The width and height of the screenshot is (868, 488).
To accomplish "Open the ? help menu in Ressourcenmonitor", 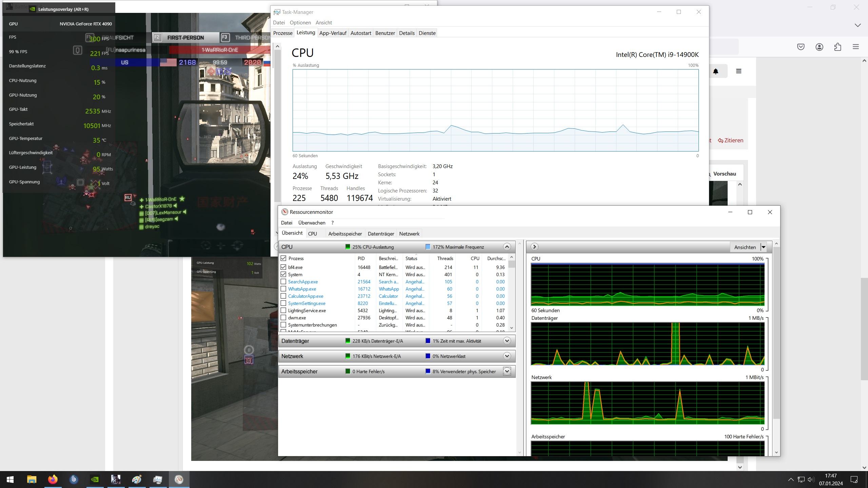I will point(332,223).
